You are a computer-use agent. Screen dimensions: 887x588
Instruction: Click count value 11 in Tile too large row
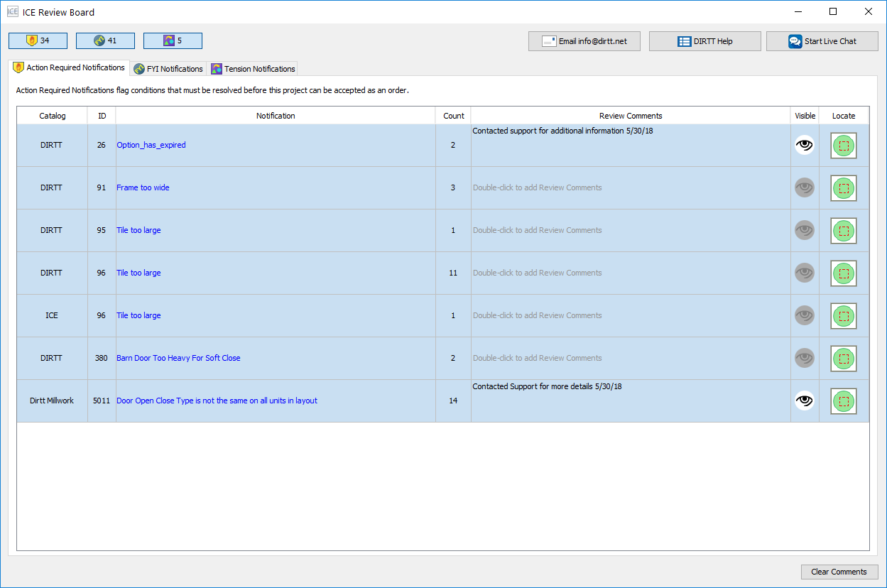453,273
